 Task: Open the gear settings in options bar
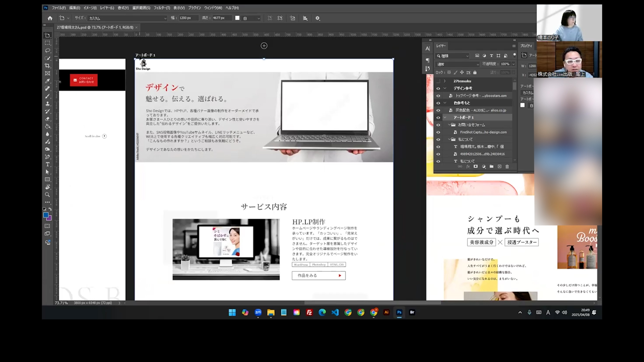(x=318, y=18)
